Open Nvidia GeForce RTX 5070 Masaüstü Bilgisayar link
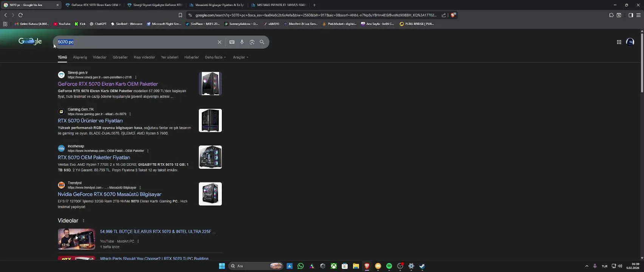The height and width of the screenshot is (272, 644). tap(110, 194)
